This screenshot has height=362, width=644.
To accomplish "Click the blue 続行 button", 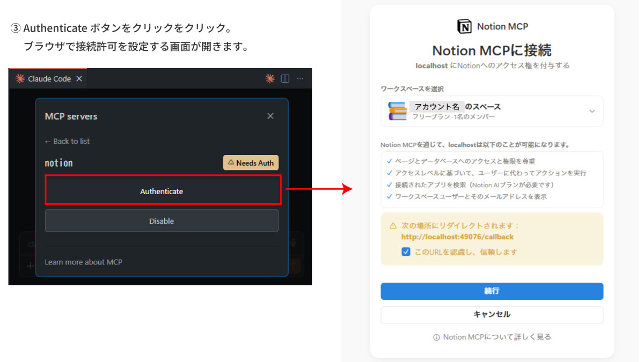I will [x=492, y=291].
